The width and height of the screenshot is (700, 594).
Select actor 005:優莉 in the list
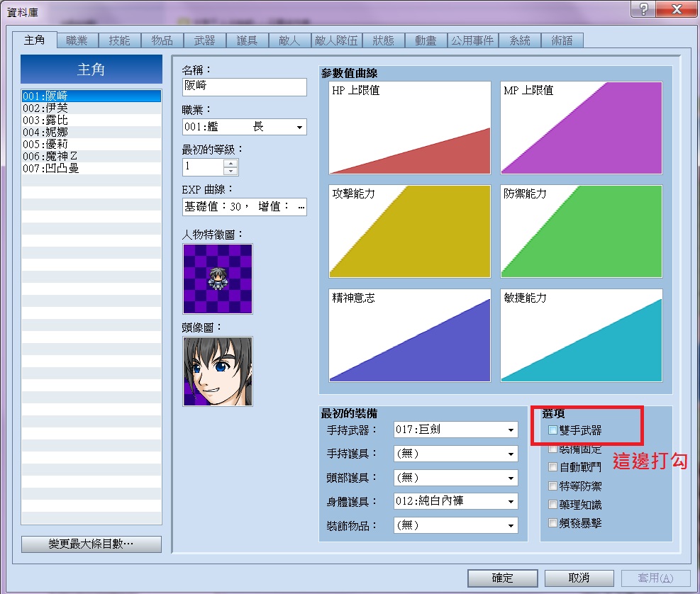pyautogui.click(x=91, y=144)
